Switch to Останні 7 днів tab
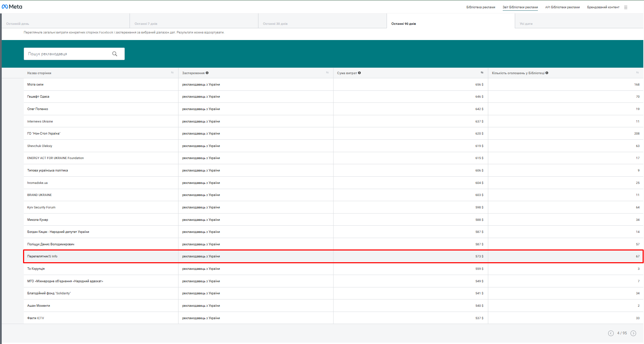 pos(146,24)
